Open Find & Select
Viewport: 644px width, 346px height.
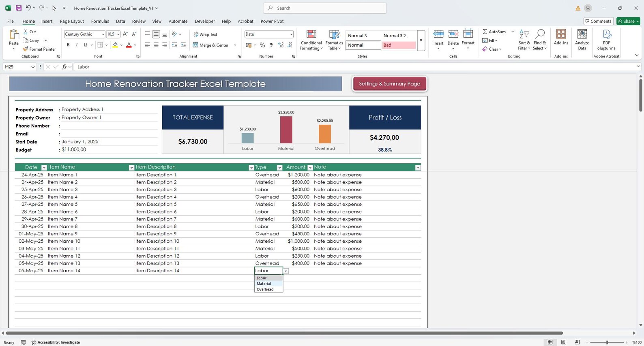[540, 40]
